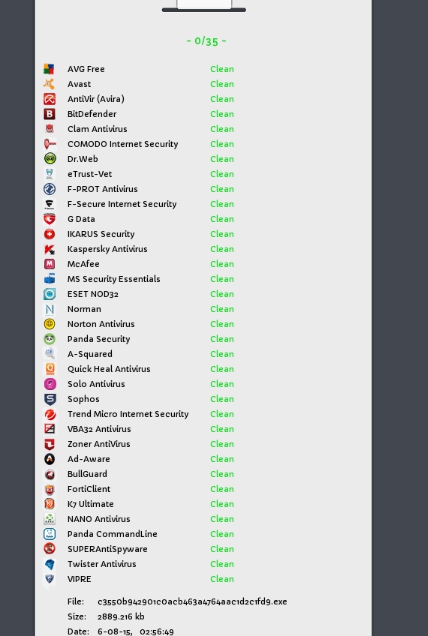This screenshot has height=636, width=428.
Task: Select the COMODO Internet Security label
Action: tap(123, 144)
